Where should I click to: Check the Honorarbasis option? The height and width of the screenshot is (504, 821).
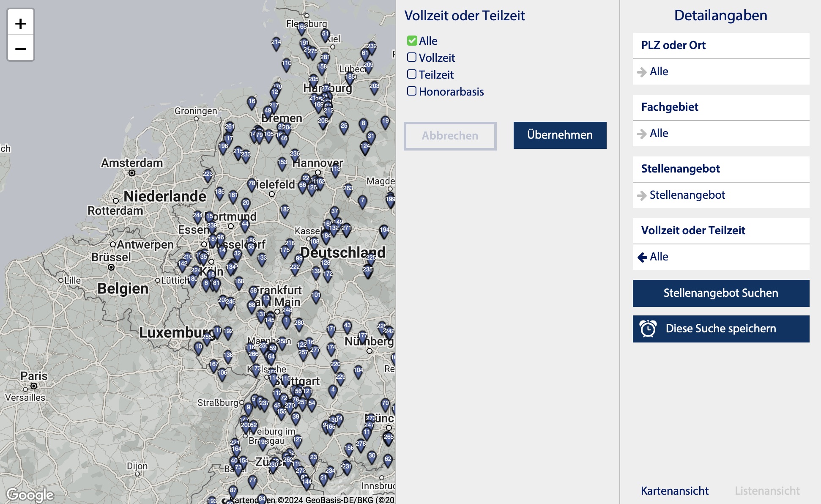[412, 91]
